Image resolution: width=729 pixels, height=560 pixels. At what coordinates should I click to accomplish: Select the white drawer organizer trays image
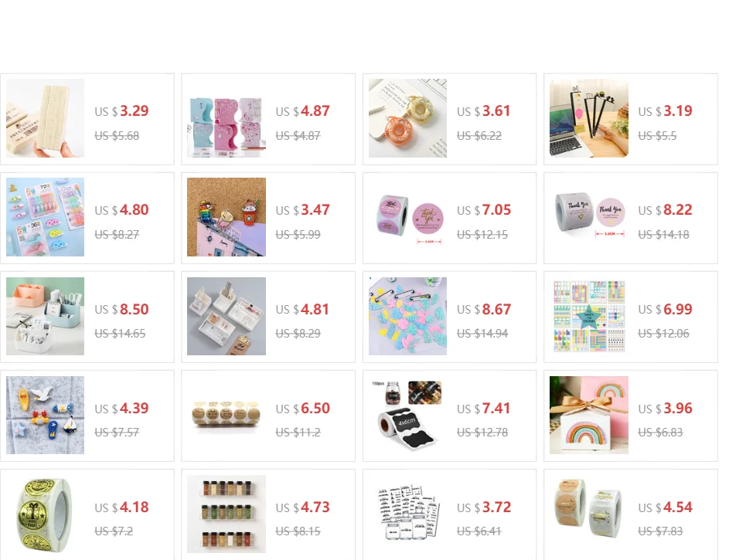pos(227,316)
